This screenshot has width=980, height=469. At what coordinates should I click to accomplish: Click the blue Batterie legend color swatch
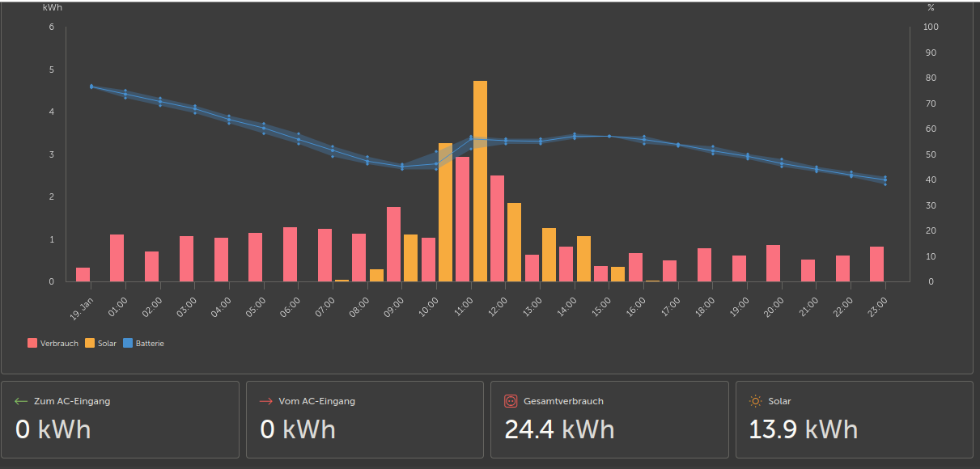[128, 344]
